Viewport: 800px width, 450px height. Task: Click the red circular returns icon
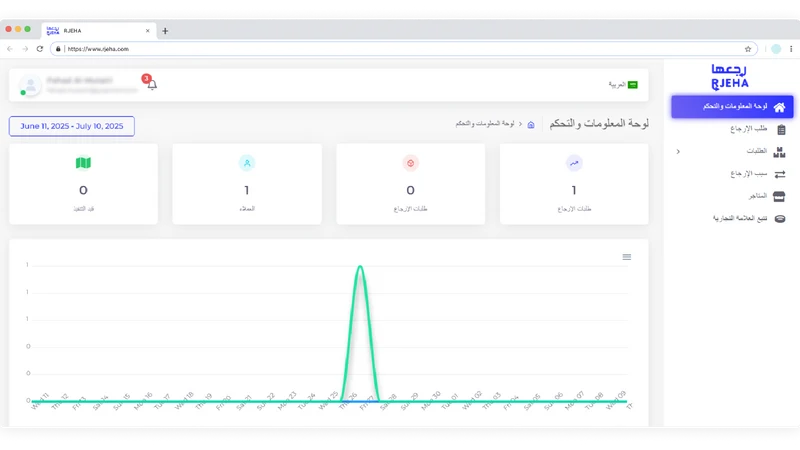[411, 163]
